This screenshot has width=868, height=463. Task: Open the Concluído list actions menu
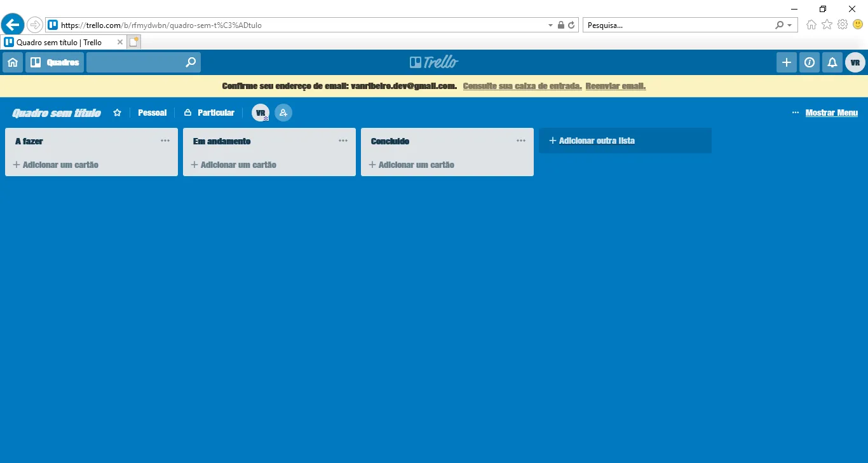coord(521,141)
